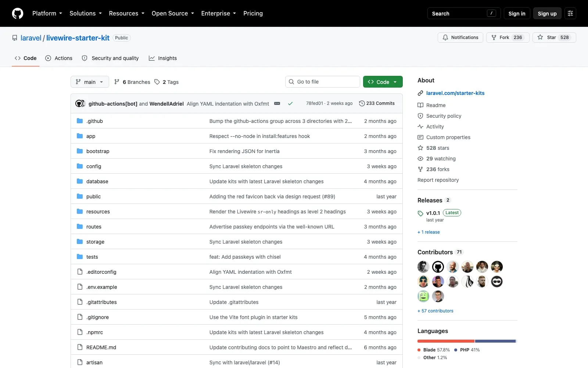The image size is (588, 368).
Task: View the 233 Commits history
Action: tap(377, 103)
